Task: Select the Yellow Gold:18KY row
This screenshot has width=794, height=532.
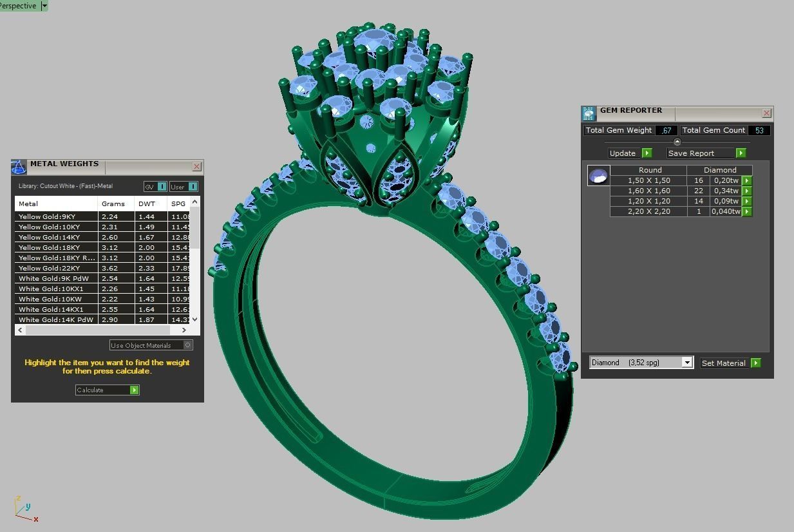Action: coord(103,247)
